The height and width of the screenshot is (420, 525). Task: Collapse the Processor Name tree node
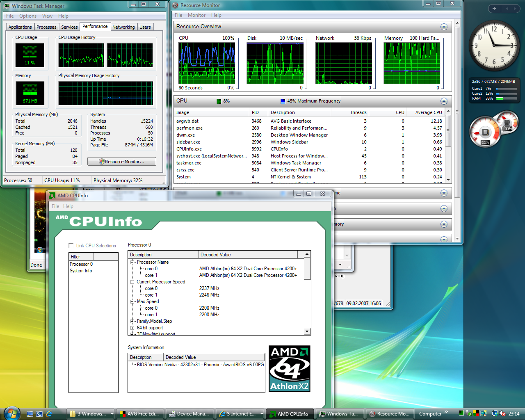[x=132, y=262]
